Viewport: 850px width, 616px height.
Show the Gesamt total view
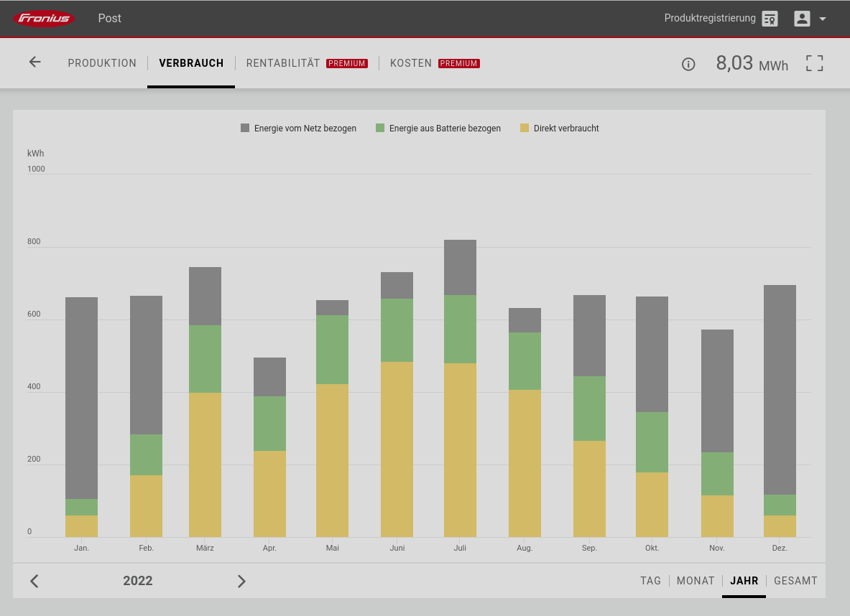795,581
